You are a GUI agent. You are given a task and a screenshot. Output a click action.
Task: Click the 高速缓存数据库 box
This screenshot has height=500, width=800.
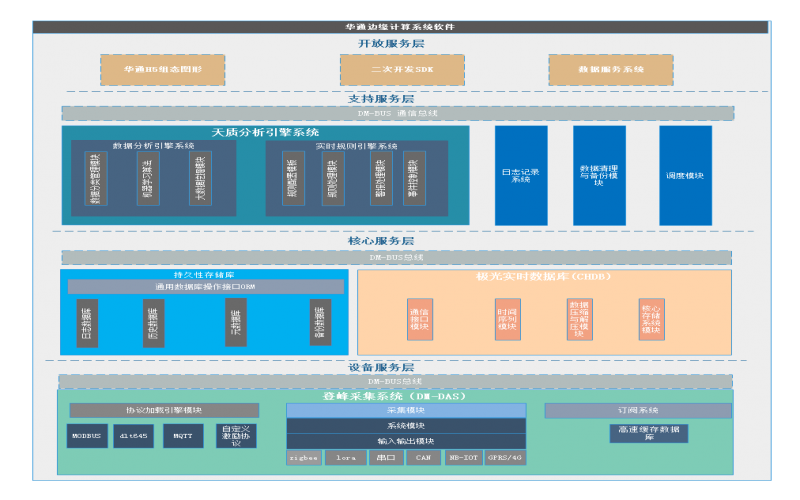click(x=649, y=433)
